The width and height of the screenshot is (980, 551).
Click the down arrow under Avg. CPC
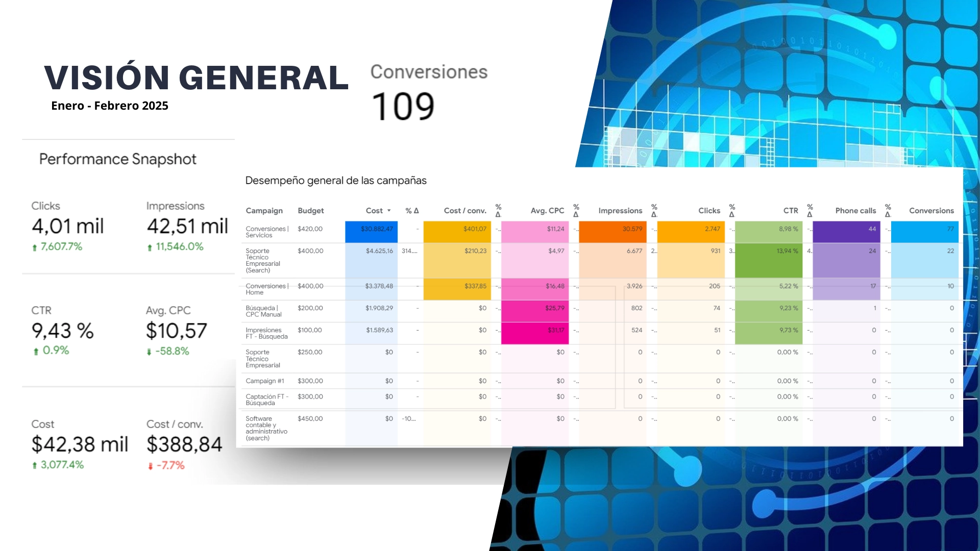pos(149,352)
